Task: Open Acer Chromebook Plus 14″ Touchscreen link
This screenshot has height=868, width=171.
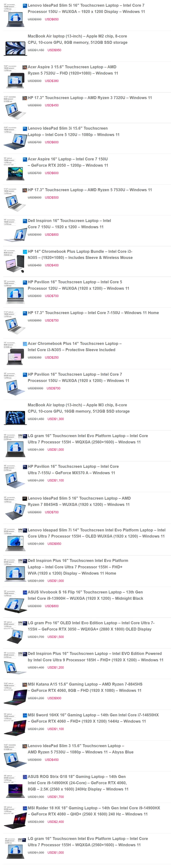Action: tap(75, 347)
